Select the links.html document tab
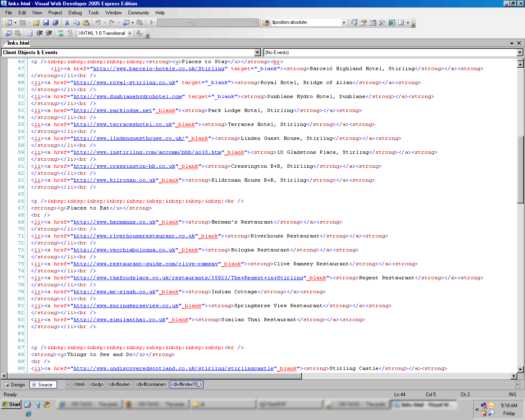 tap(18, 43)
